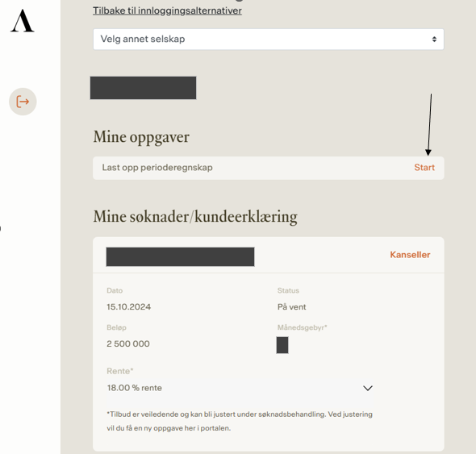Click the chevron next to the rente selector
The height and width of the screenshot is (454, 476).
point(368,388)
